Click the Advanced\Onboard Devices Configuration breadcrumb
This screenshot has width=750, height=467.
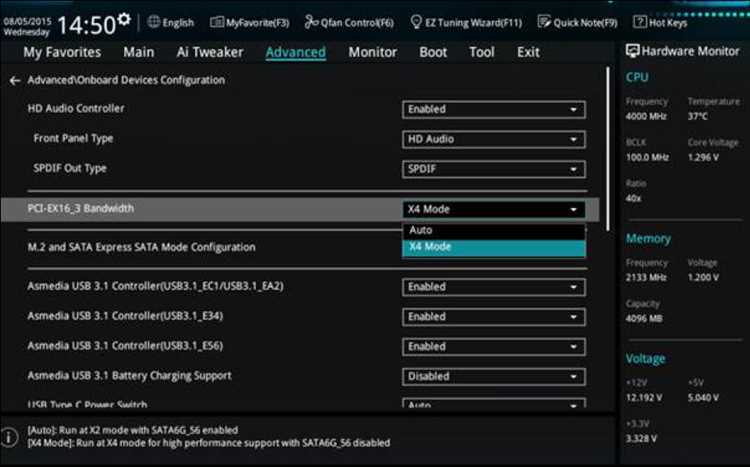click(126, 80)
